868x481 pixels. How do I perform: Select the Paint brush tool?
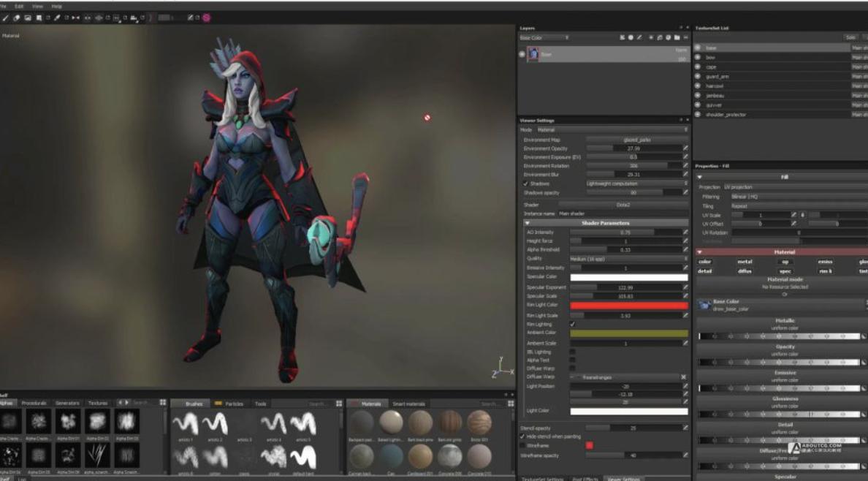(x=5, y=18)
